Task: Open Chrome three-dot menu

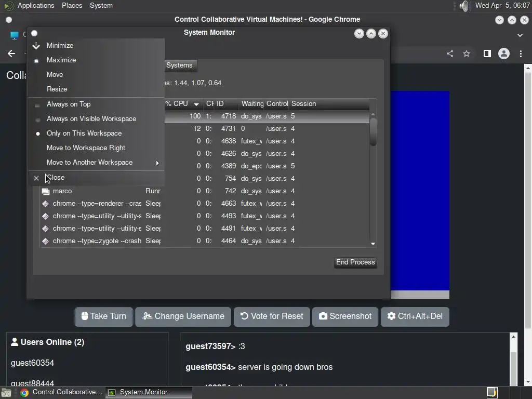Action: point(521,54)
